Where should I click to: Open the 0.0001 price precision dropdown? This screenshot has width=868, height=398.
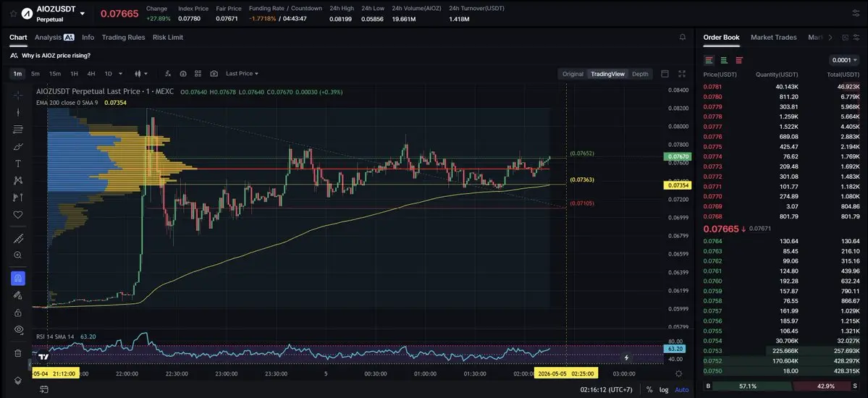coord(844,60)
